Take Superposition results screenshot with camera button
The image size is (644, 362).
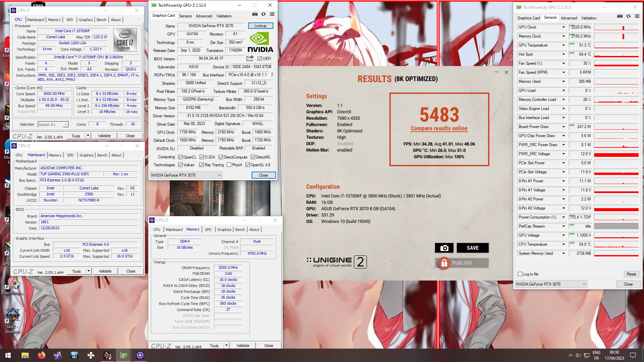coord(444,248)
